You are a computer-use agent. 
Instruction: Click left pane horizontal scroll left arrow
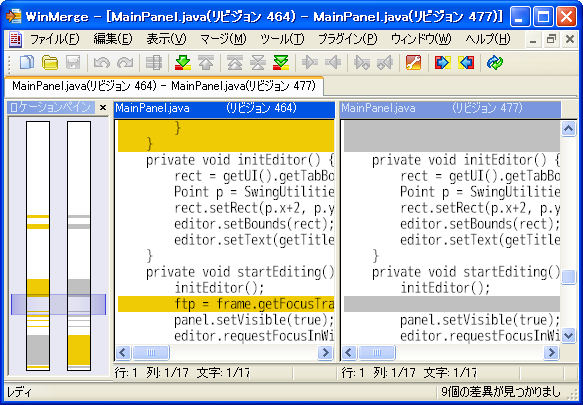[x=123, y=352]
